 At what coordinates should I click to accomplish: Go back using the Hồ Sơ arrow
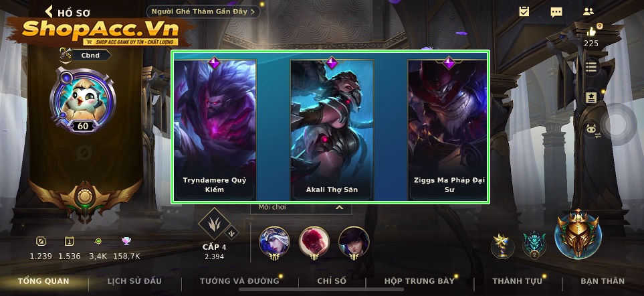(x=49, y=11)
